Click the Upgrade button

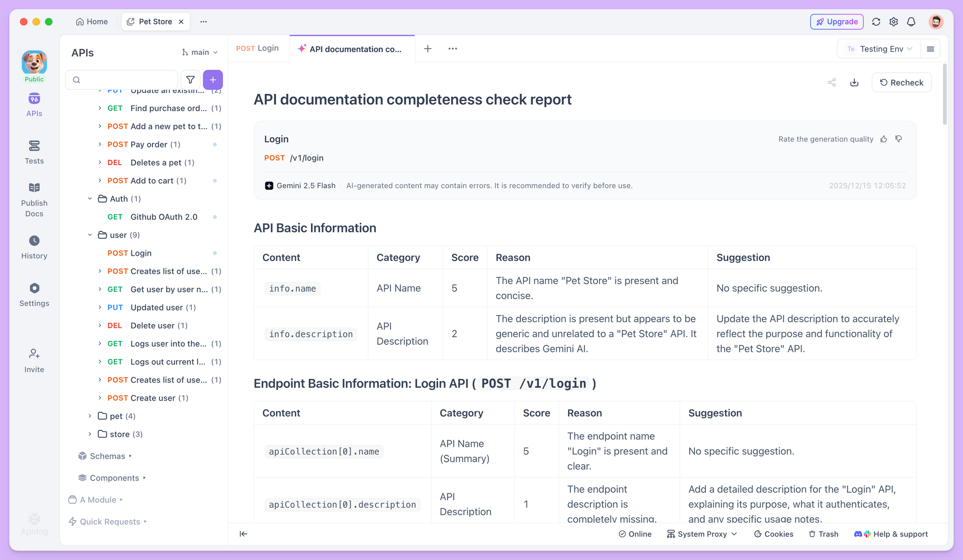[837, 22]
